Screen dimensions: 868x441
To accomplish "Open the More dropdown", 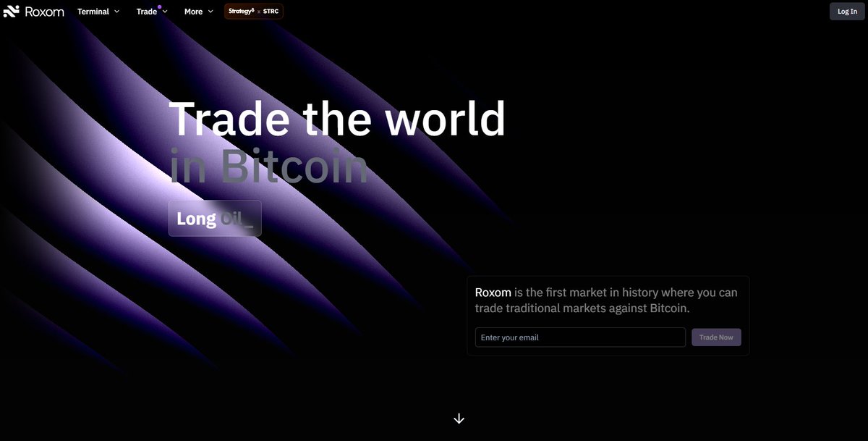I will pyautogui.click(x=198, y=12).
